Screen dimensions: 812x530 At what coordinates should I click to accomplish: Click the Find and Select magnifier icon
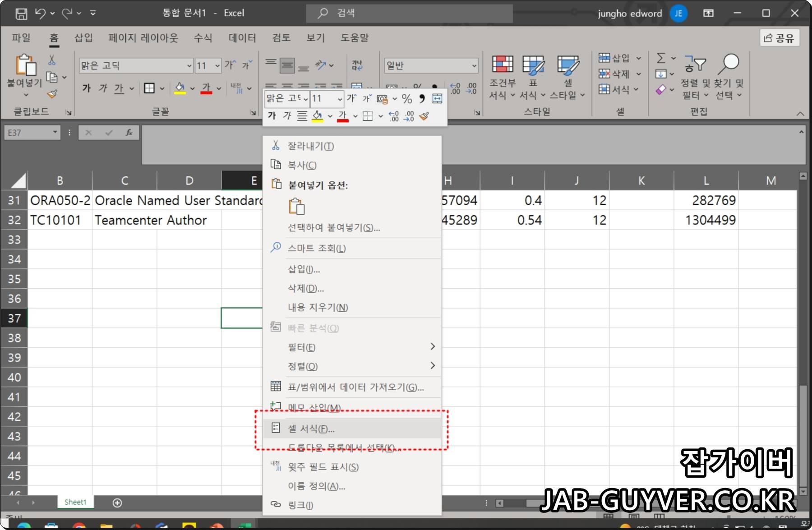[x=729, y=64]
